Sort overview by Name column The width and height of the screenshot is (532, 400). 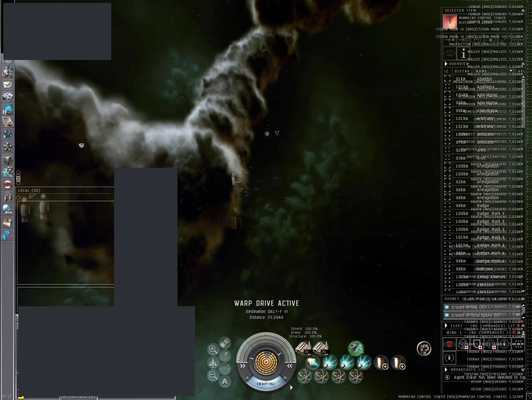(x=494, y=71)
